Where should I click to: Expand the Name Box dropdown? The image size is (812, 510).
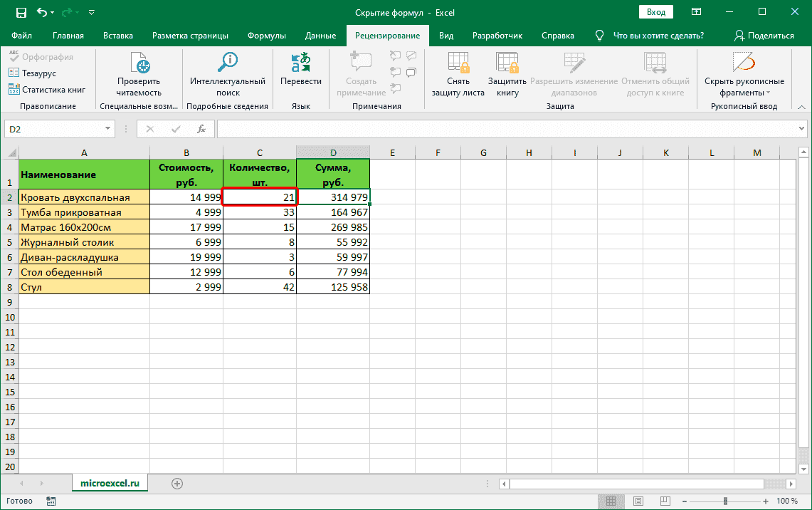(x=108, y=129)
